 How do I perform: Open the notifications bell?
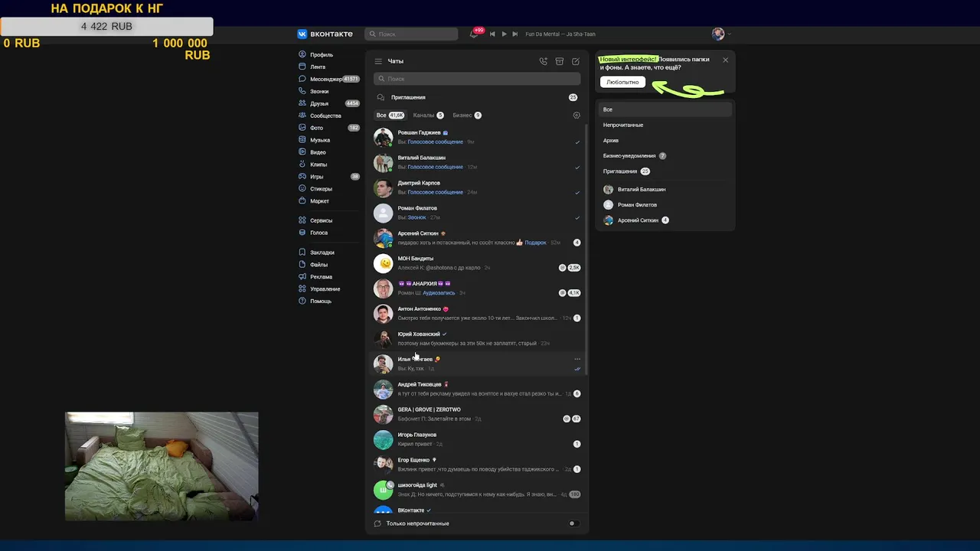pos(474,34)
